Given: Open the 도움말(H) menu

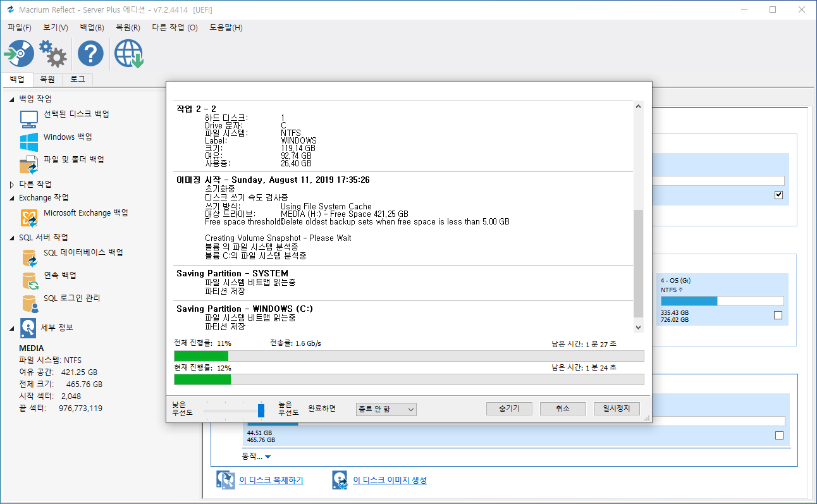Looking at the screenshot, I should (226, 27).
